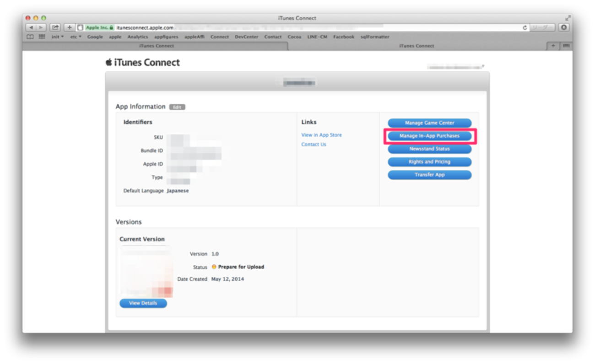Open Top Sites grid icon
Viewport: 595px width, 364px height.
coord(42,37)
